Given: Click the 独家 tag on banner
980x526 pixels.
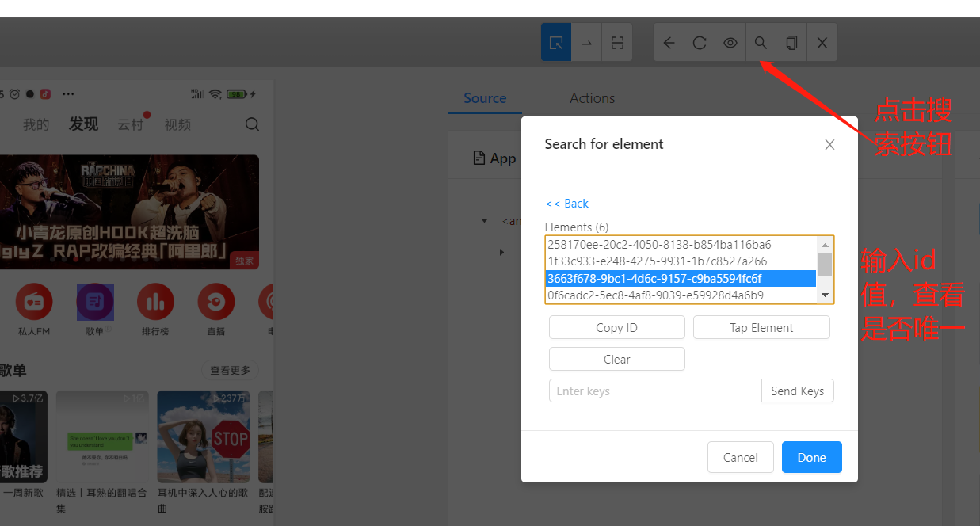Looking at the screenshot, I should pyautogui.click(x=243, y=261).
